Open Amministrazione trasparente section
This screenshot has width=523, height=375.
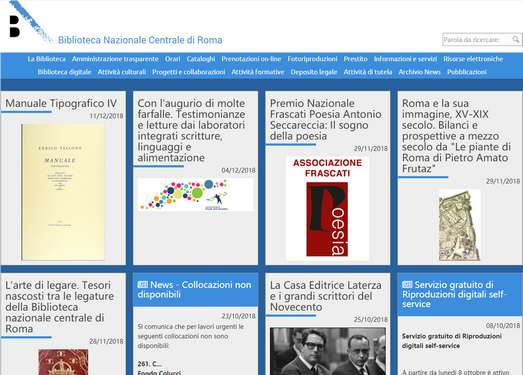115,59
